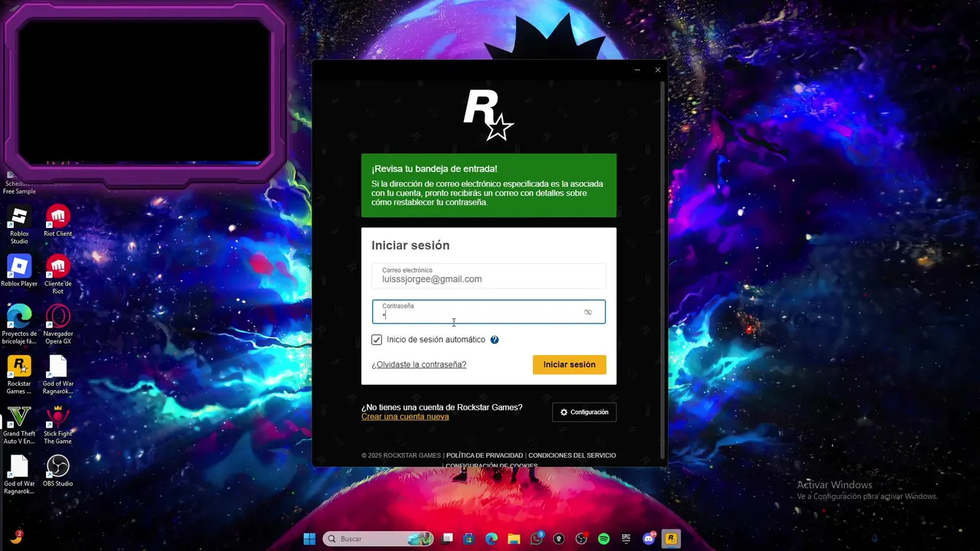Image resolution: width=980 pixels, height=551 pixels.
Task: Select Grand Theft Auto V desktop icon
Action: pyautogui.click(x=19, y=425)
